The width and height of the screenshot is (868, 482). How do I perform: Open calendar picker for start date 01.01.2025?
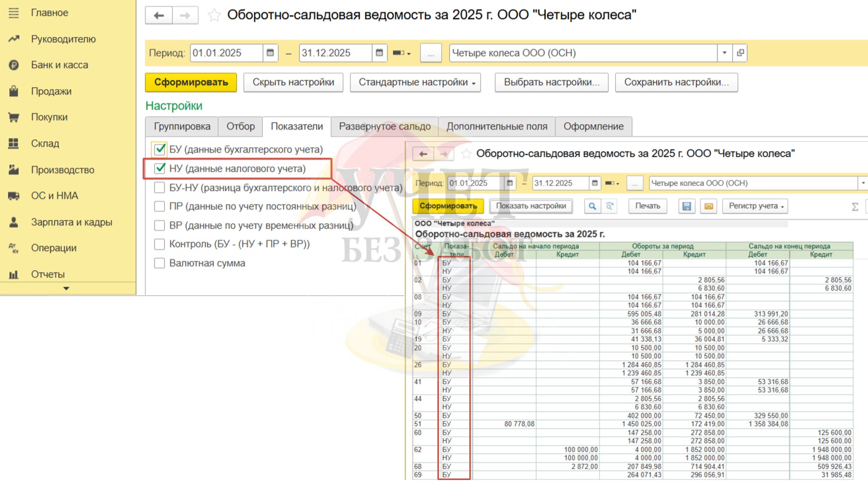pyautogui.click(x=270, y=53)
